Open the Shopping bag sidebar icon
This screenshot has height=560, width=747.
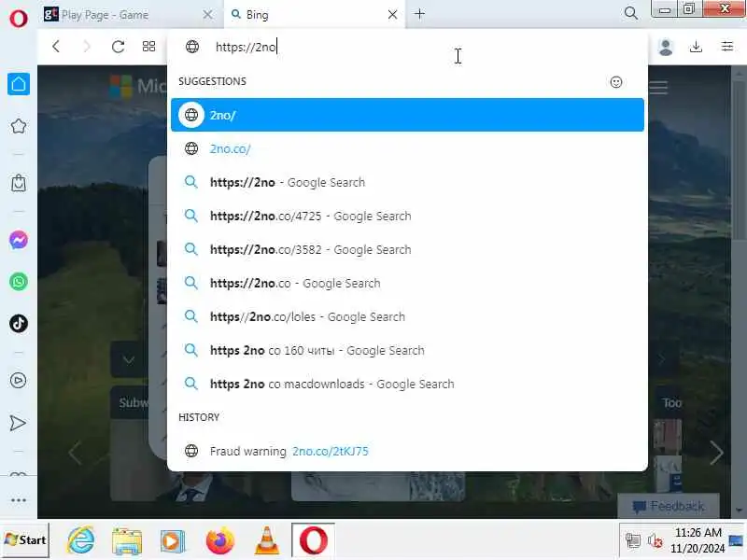pos(19,183)
